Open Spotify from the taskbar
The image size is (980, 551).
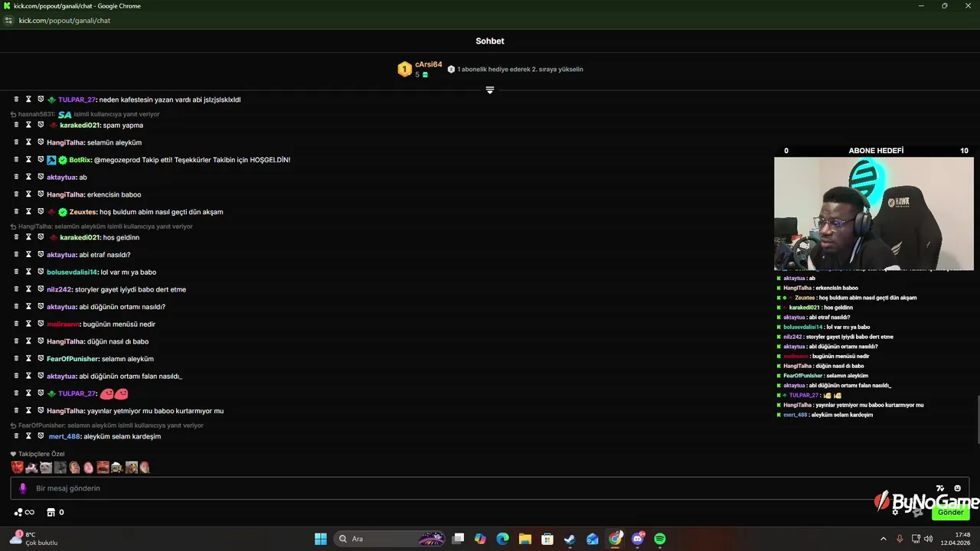tap(660, 539)
